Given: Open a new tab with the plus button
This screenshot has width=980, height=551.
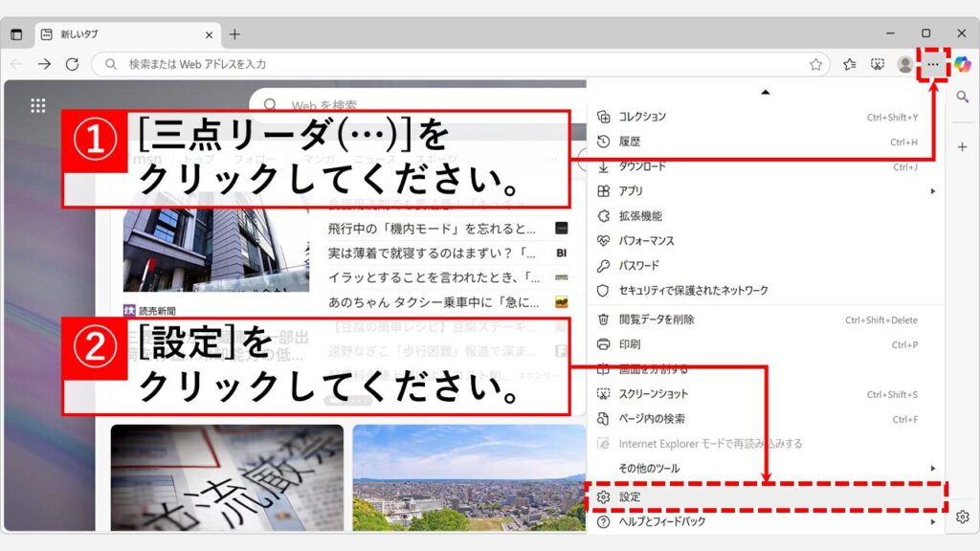Looking at the screenshot, I should tap(234, 34).
